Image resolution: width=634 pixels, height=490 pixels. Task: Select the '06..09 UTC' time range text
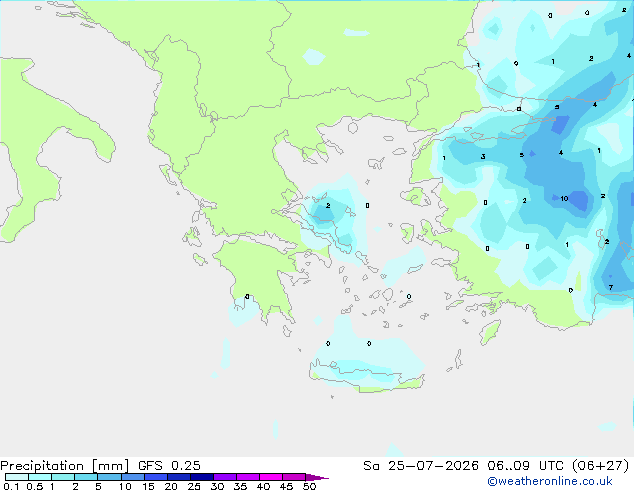[525, 465]
